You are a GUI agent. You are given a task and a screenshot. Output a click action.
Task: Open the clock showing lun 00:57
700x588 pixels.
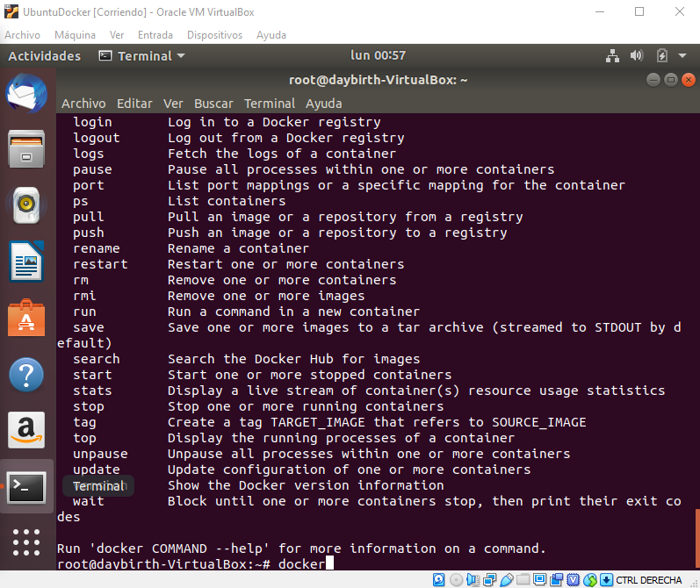pos(378,56)
